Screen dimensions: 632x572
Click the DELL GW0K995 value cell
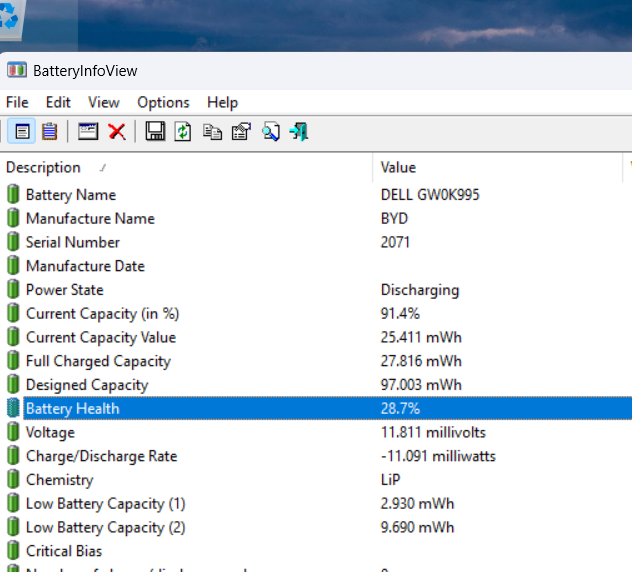tap(430, 195)
